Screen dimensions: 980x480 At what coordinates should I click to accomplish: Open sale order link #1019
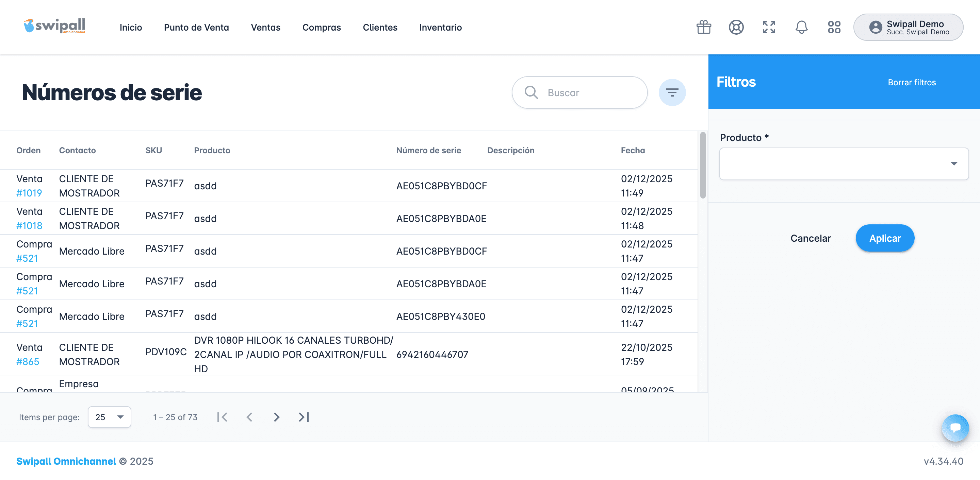click(x=29, y=193)
